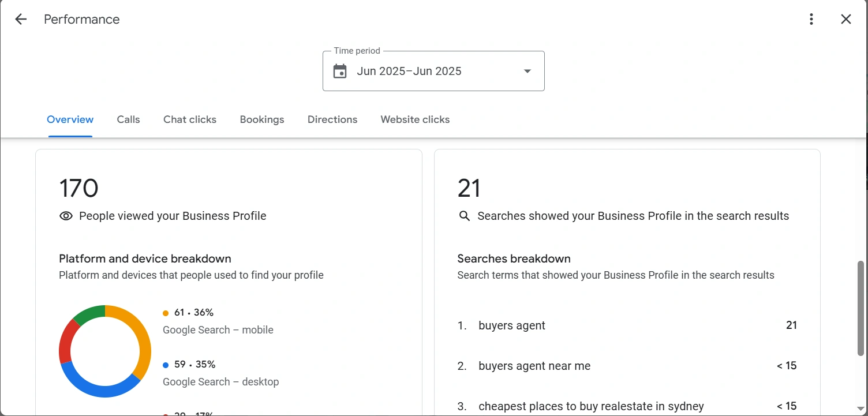
Task: Select the Overview tab
Action: (x=70, y=119)
